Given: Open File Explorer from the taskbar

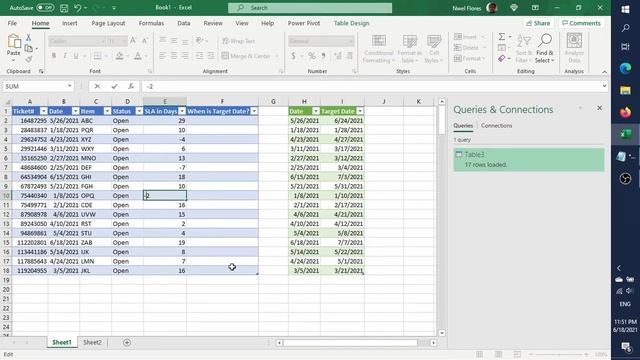Looking at the screenshot, I should tap(625, 90).
